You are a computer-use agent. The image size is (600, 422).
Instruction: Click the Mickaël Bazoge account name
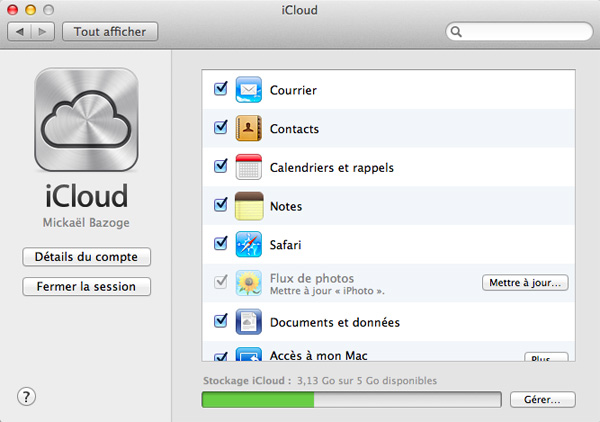(x=86, y=223)
